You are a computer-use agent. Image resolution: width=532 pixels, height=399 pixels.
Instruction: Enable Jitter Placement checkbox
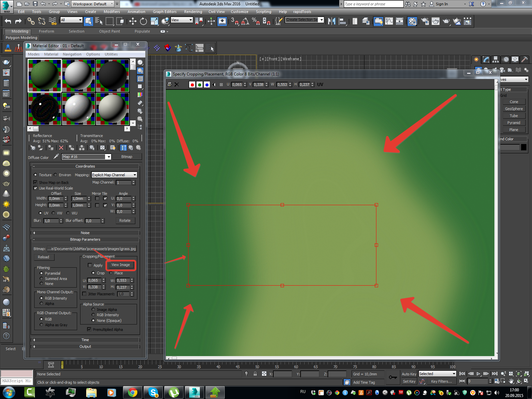[x=84, y=294]
